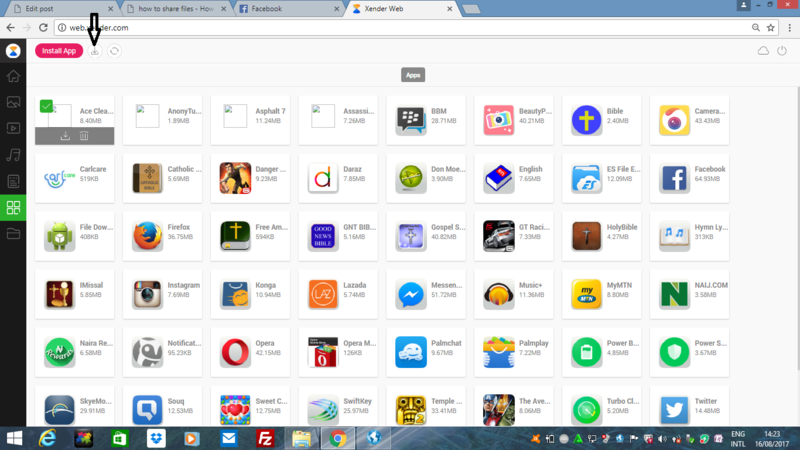The width and height of the screenshot is (800, 450).
Task: Reload the page in Chrome
Action: (43, 28)
